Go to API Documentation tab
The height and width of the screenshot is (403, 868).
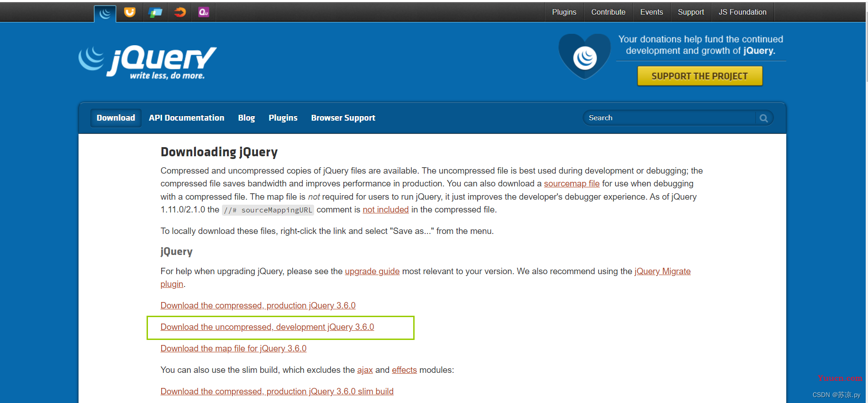click(186, 118)
